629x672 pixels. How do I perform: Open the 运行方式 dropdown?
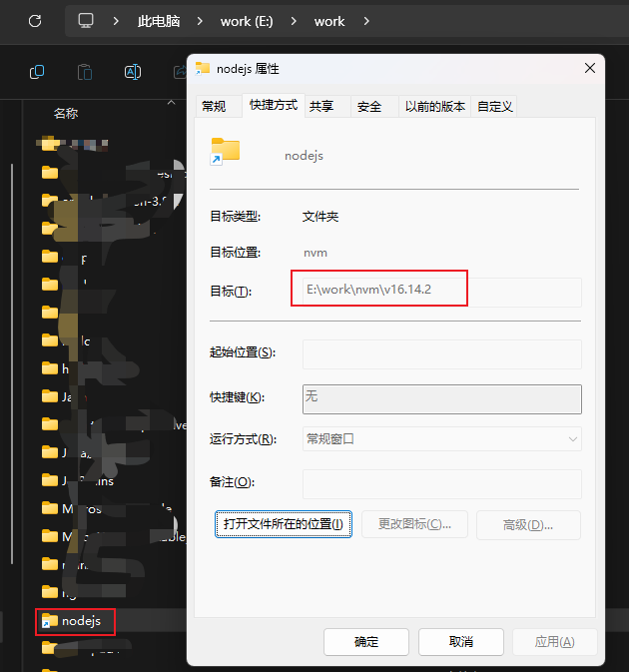tap(441, 439)
